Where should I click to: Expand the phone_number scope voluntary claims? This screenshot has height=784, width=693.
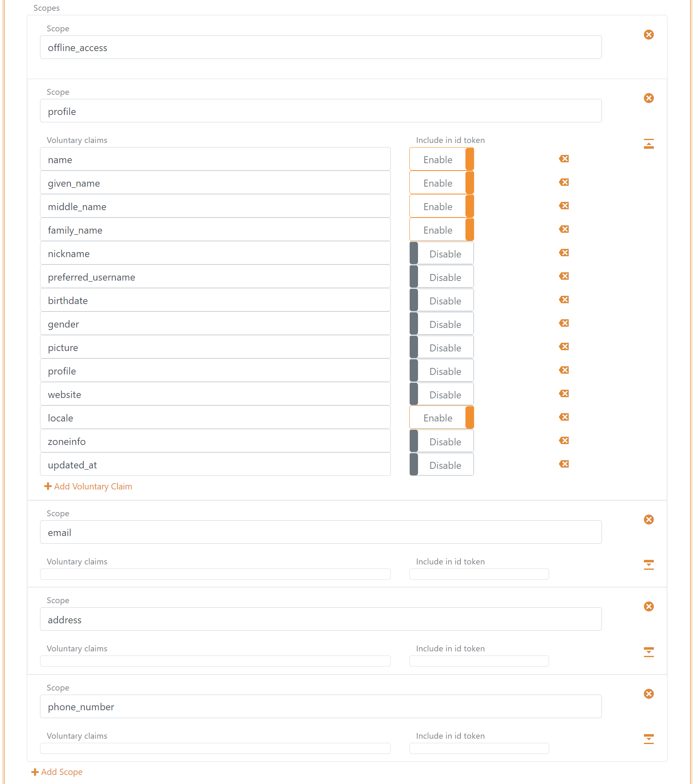648,739
